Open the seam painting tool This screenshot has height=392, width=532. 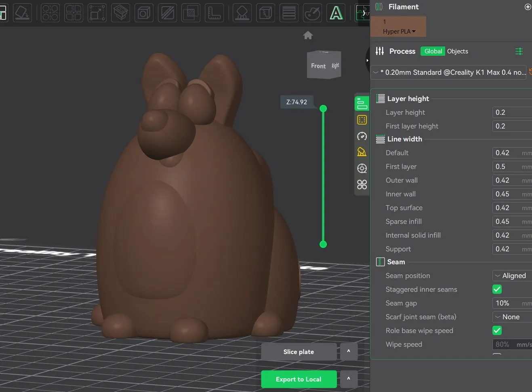coord(265,13)
